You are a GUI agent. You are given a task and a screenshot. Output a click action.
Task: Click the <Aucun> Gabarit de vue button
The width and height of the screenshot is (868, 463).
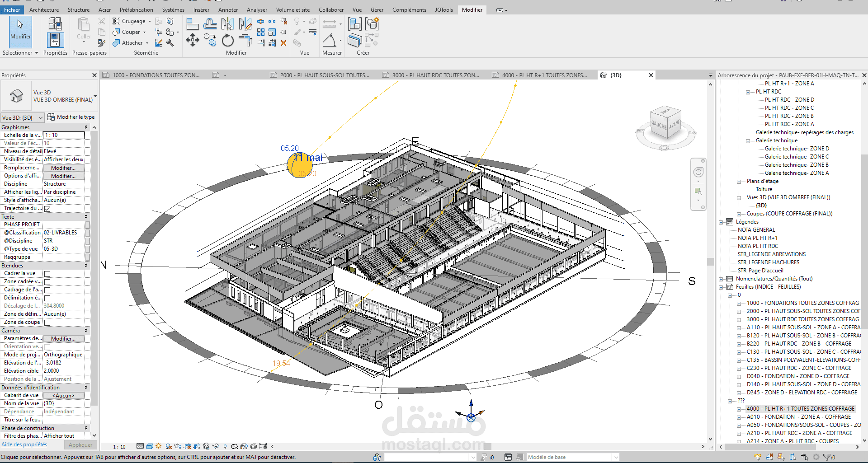pos(63,395)
